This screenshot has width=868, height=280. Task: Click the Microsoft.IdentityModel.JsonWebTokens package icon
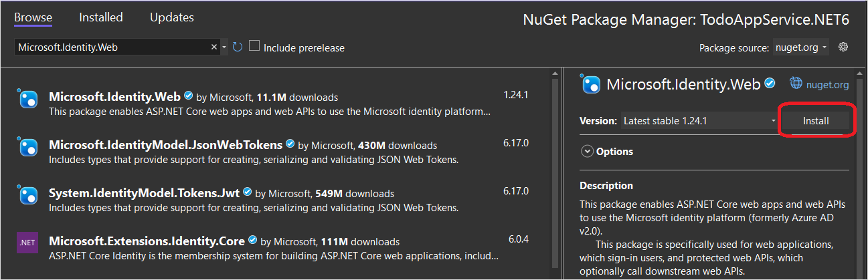coord(27,147)
